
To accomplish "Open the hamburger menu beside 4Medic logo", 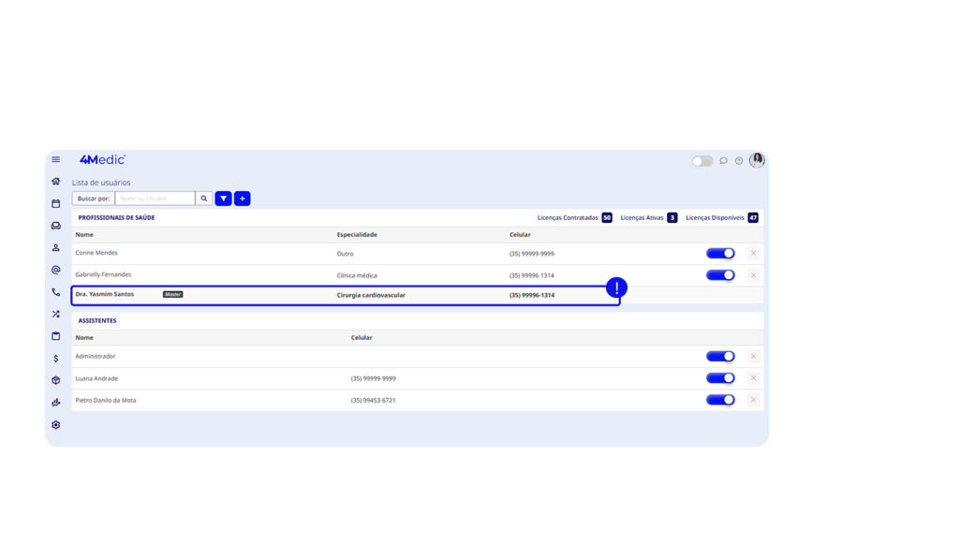I will [x=56, y=160].
